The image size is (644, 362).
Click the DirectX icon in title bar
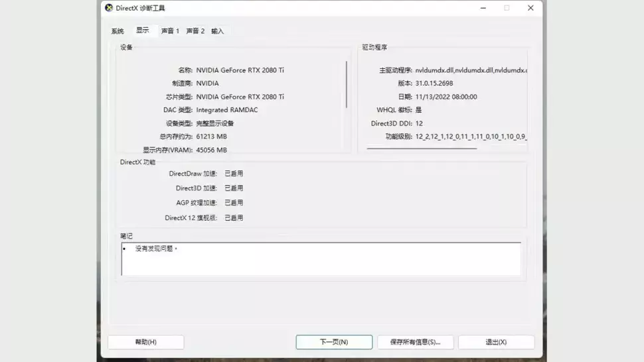click(109, 8)
